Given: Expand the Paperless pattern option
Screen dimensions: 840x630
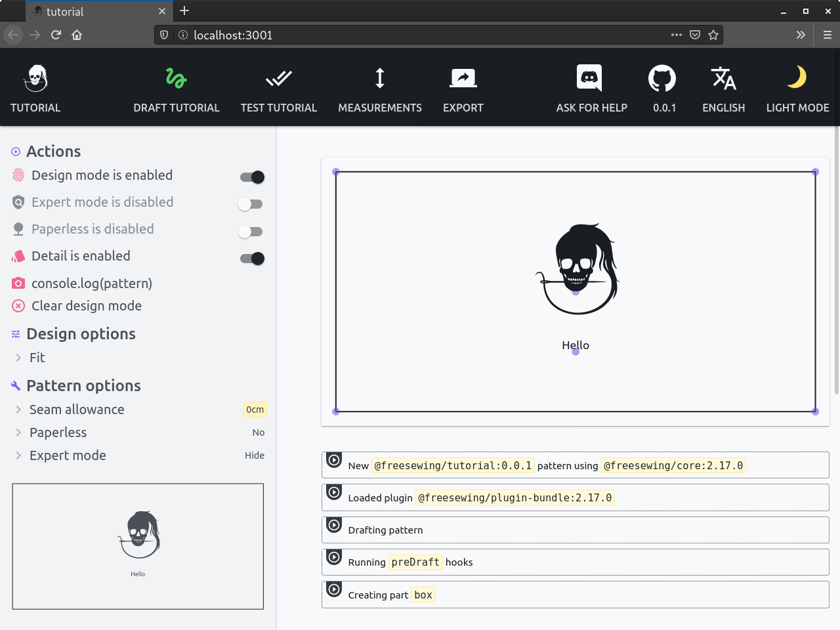Looking at the screenshot, I should point(138,432).
